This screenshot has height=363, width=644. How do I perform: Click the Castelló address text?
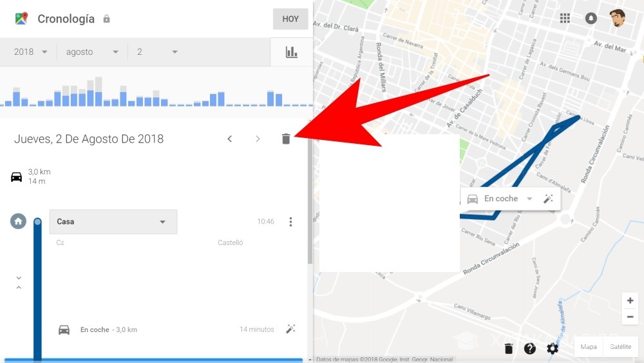click(230, 242)
